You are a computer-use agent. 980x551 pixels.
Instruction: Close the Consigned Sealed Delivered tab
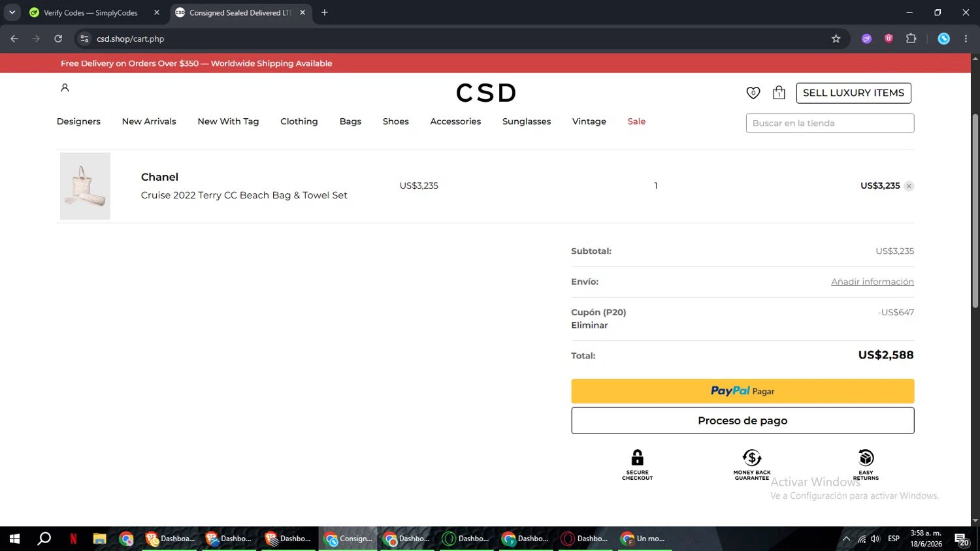302,12
